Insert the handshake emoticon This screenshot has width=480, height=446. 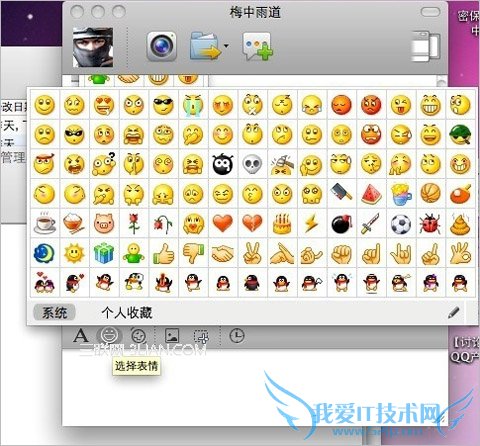coord(223,254)
